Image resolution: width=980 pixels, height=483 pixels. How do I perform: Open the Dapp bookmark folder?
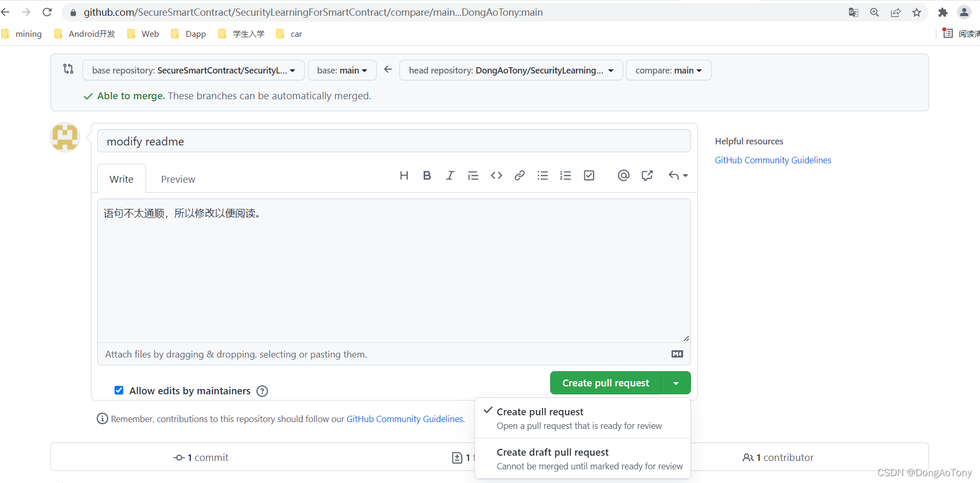point(189,34)
